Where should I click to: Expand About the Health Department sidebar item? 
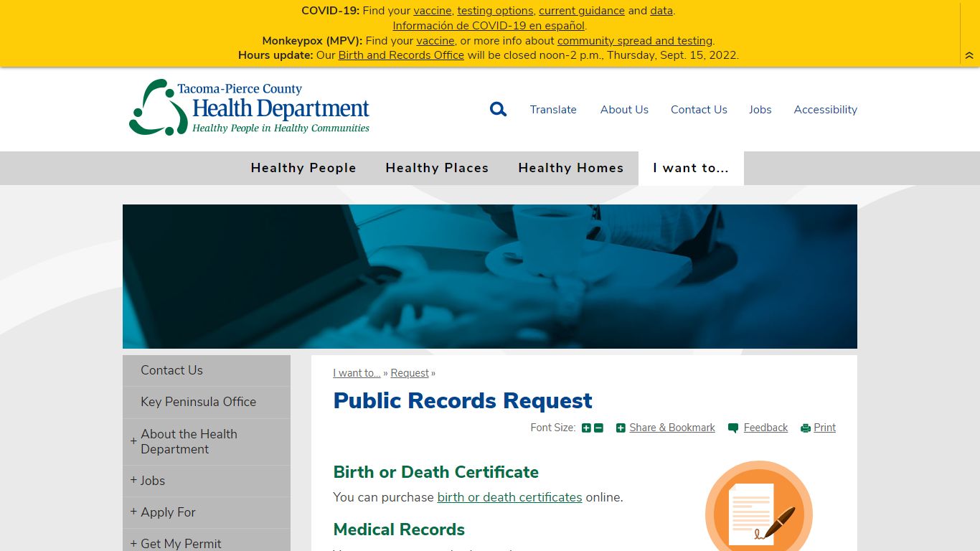133,441
